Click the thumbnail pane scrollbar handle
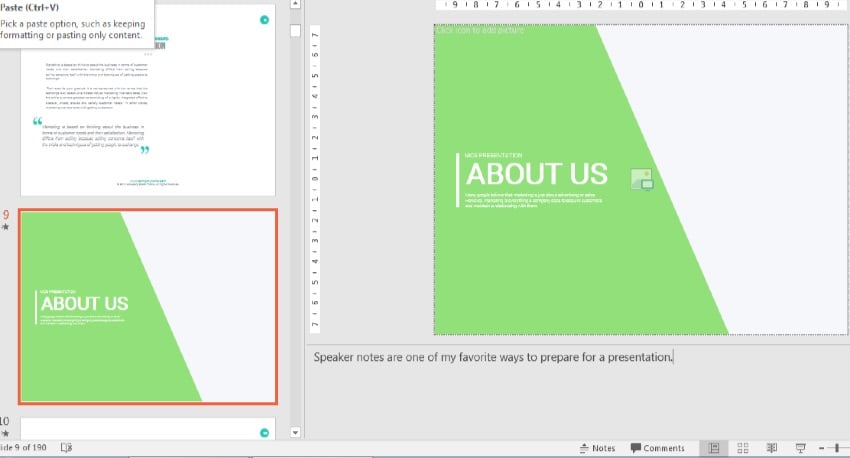 click(x=295, y=30)
